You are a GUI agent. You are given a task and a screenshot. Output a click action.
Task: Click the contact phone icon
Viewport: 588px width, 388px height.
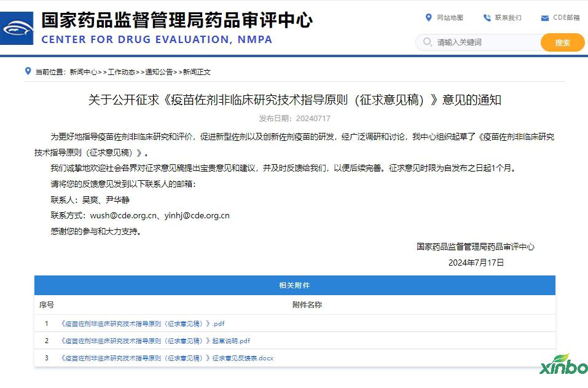click(487, 18)
